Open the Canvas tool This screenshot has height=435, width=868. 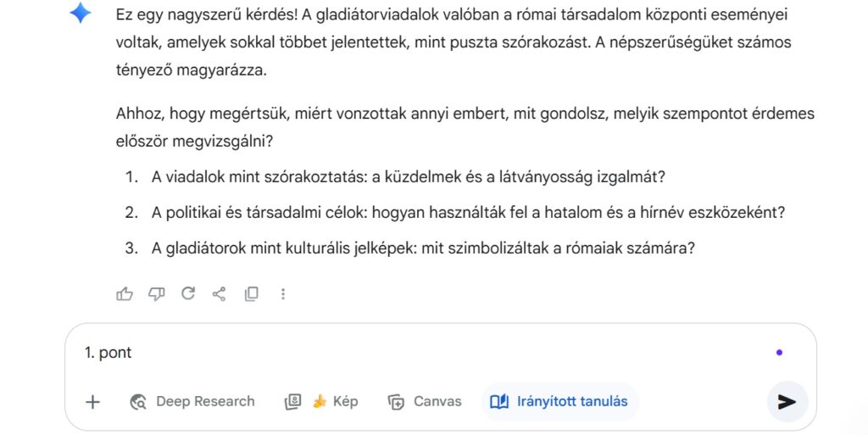[x=425, y=401]
